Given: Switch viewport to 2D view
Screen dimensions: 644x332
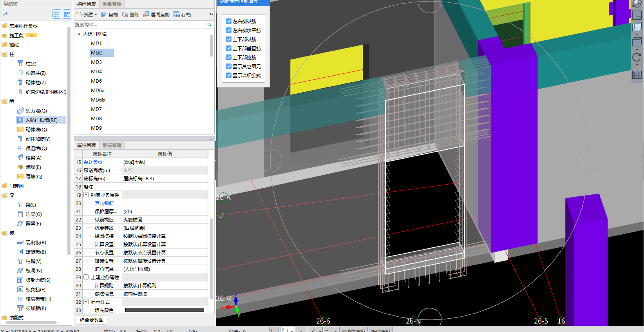Looking at the screenshot, I should pyautogui.click(x=637, y=15).
